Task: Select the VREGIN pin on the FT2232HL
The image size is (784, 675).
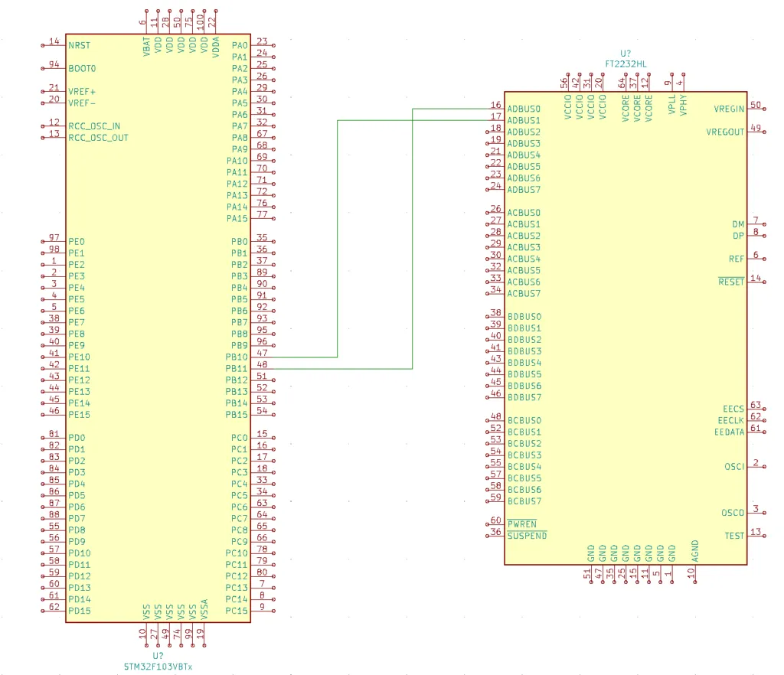Action: tap(756, 109)
